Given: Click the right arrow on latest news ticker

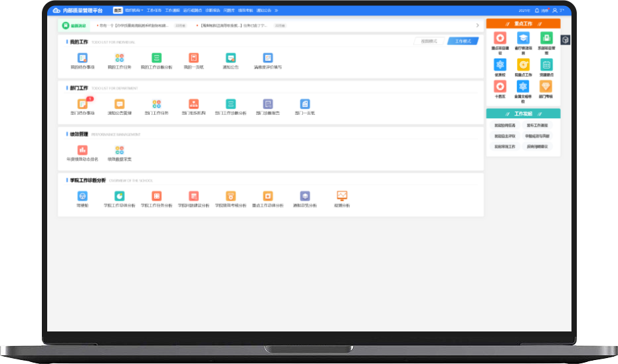Looking at the screenshot, I should (x=477, y=25).
